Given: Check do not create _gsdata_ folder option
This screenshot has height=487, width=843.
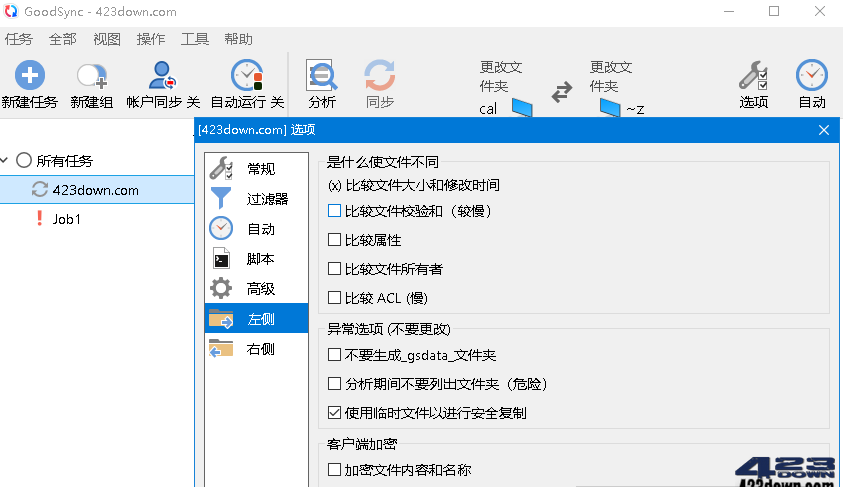Looking at the screenshot, I should pos(334,355).
